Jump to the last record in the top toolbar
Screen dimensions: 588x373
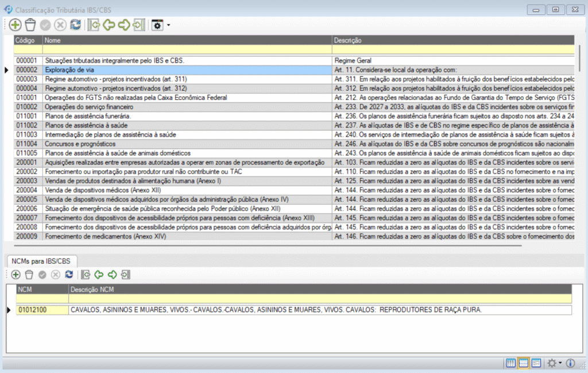138,25
